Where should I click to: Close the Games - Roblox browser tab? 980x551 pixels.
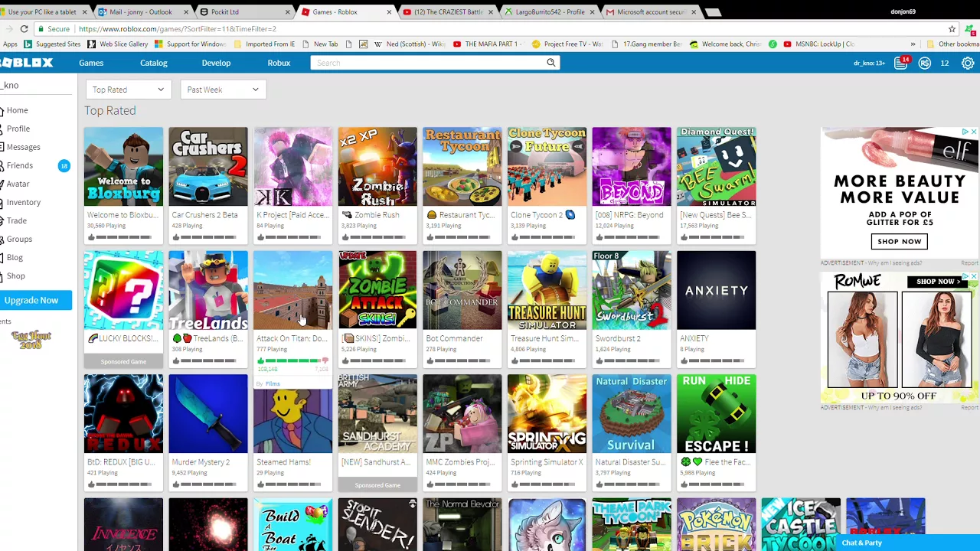(389, 12)
